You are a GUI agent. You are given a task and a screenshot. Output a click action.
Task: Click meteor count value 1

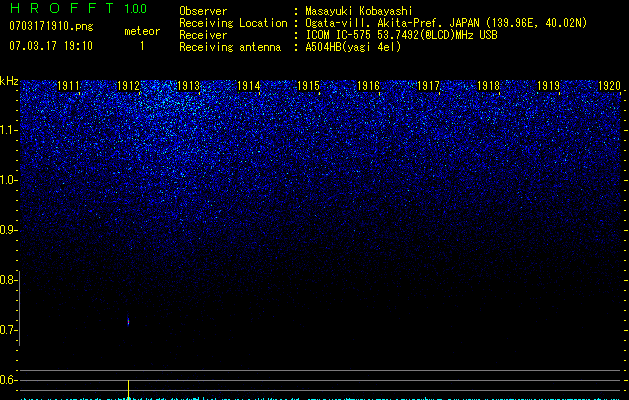point(142,46)
